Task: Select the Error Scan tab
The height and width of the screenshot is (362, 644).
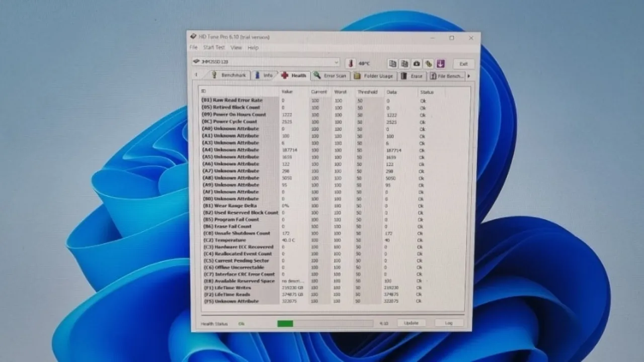Action: tap(331, 76)
